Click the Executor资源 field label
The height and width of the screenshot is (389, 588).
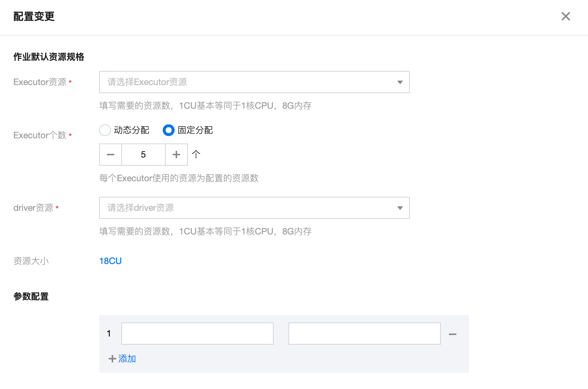40,82
